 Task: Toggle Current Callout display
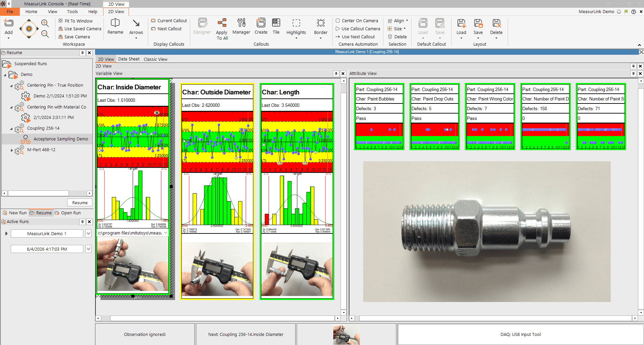click(x=169, y=21)
